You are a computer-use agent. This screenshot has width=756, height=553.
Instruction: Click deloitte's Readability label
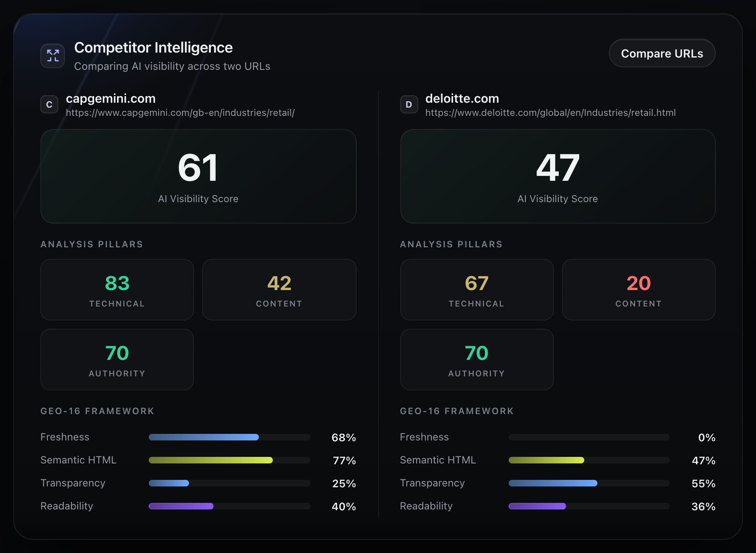click(426, 506)
